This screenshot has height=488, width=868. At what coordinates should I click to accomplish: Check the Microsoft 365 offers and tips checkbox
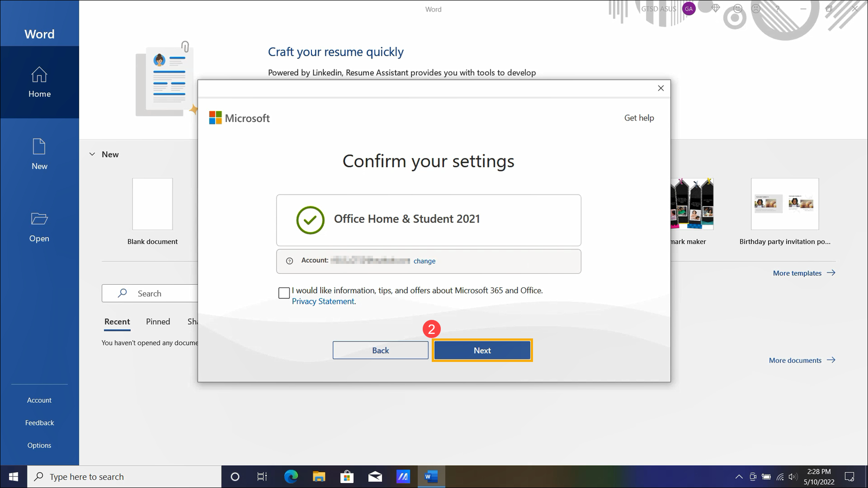(x=284, y=293)
